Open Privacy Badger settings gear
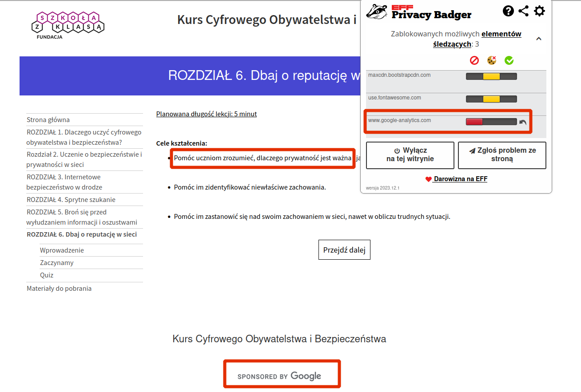 pyautogui.click(x=539, y=11)
